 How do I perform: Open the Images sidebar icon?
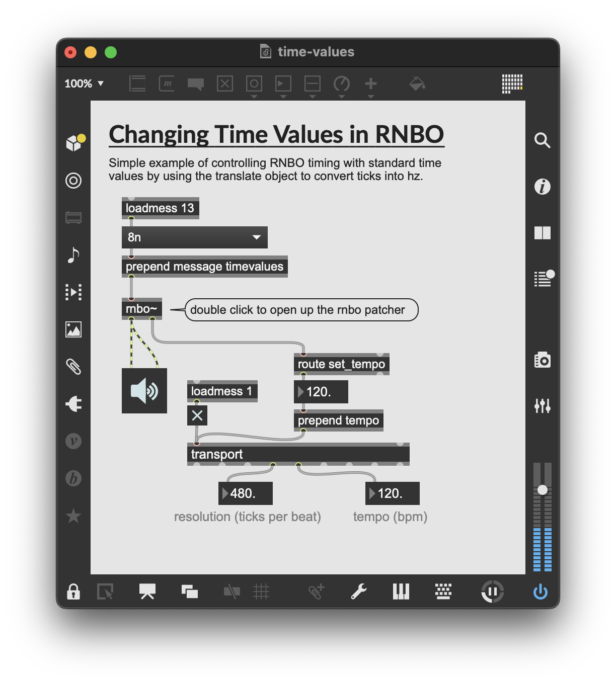[x=73, y=329]
